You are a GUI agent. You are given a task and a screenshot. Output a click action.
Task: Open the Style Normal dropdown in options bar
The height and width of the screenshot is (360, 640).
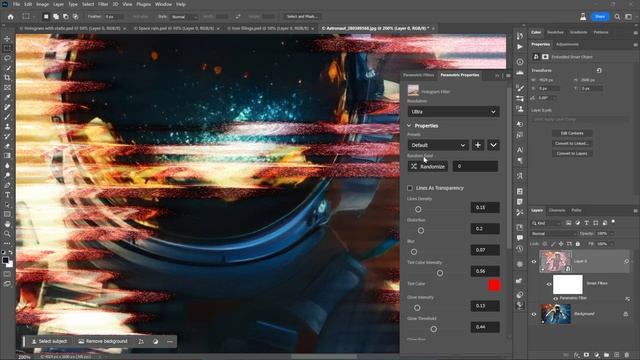click(184, 17)
